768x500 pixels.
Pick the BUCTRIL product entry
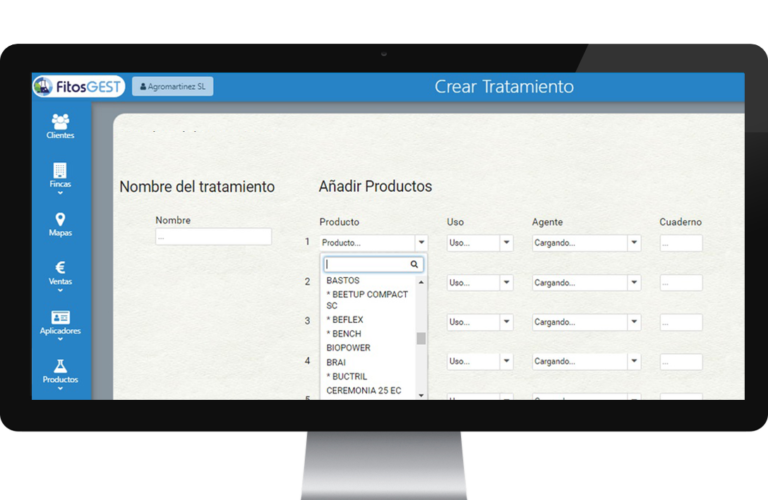click(347, 376)
